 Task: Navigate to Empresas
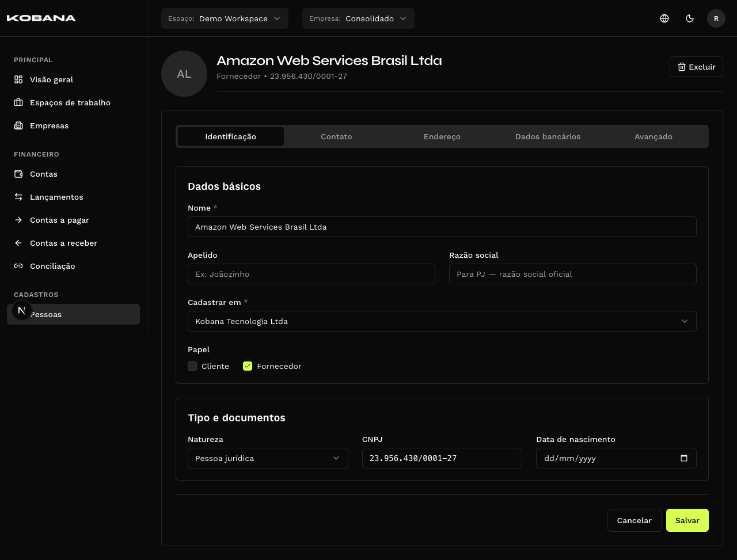tap(73, 125)
